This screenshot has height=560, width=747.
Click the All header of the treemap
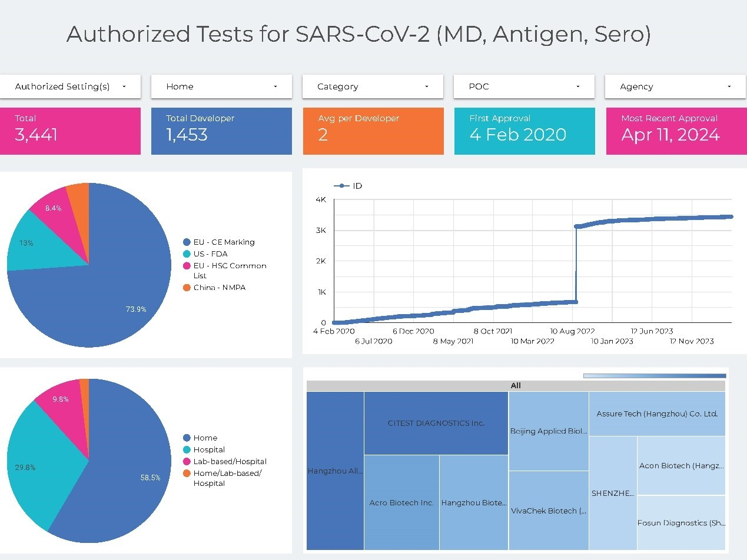coord(516,386)
